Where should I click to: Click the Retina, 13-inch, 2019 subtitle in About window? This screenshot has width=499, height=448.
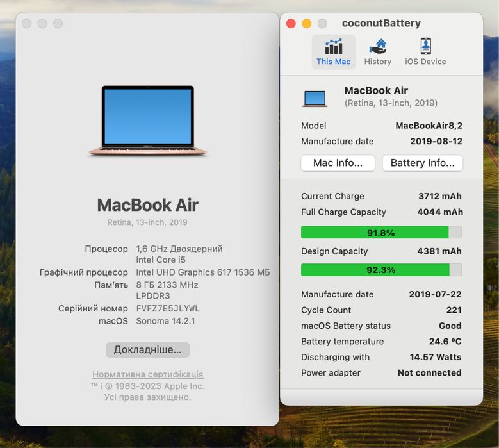tap(147, 222)
